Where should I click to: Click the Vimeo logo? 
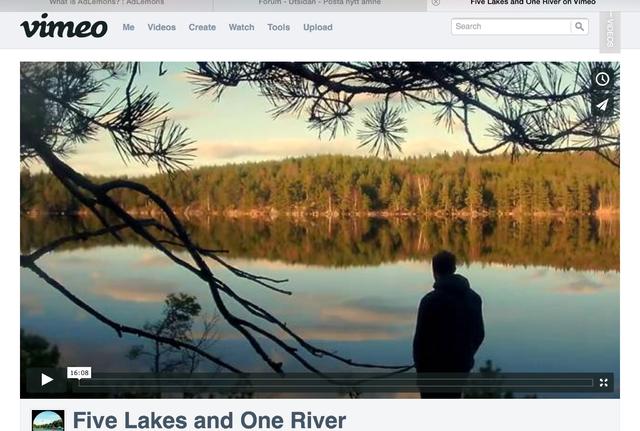pos(64,26)
